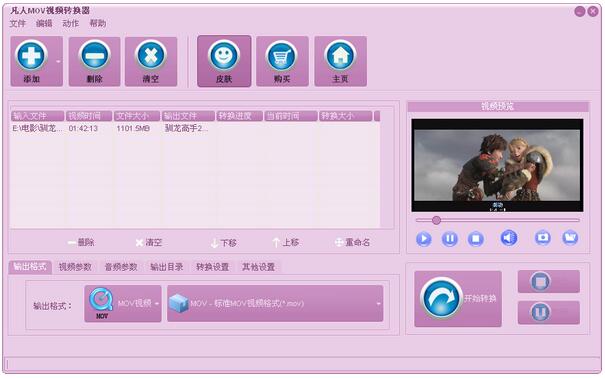Click the 清空 cross icon in the toolbar
This screenshot has width=605, height=379.
tap(151, 56)
